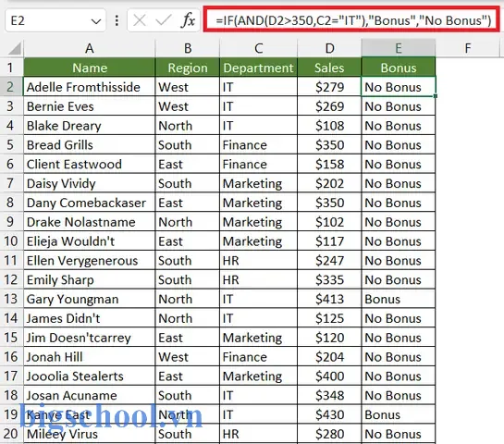This screenshot has height=444, width=504.
Task: Click the Sales header cell
Action: click(329, 68)
